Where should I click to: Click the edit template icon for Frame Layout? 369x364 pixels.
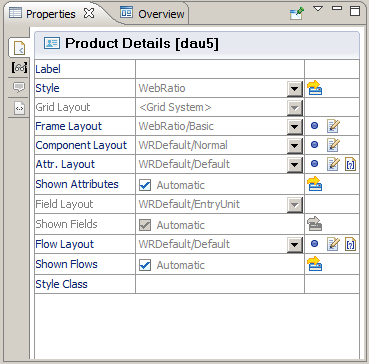pyautogui.click(x=333, y=126)
